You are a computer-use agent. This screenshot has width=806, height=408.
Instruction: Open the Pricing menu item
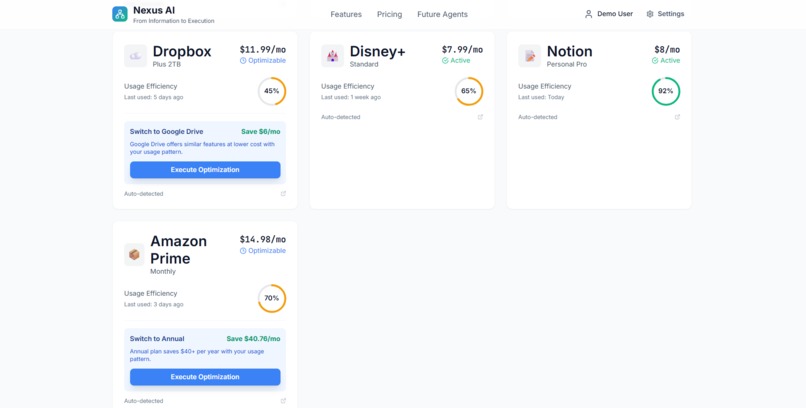pyautogui.click(x=390, y=14)
